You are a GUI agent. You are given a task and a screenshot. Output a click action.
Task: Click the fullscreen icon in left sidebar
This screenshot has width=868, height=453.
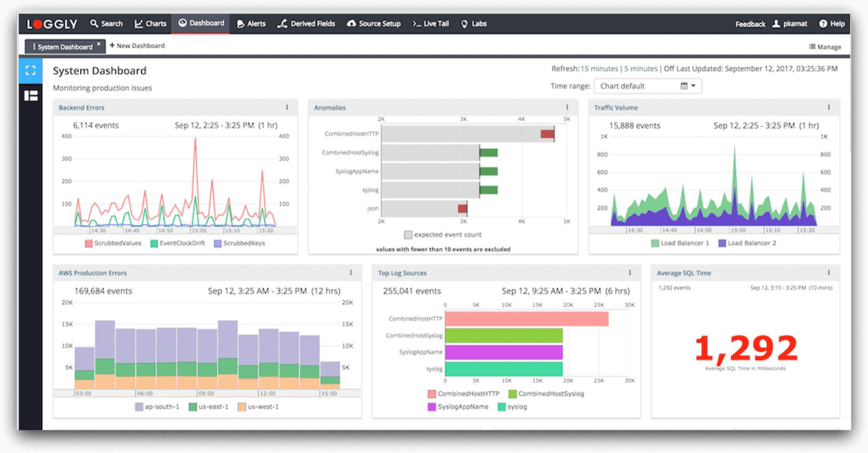(x=31, y=70)
